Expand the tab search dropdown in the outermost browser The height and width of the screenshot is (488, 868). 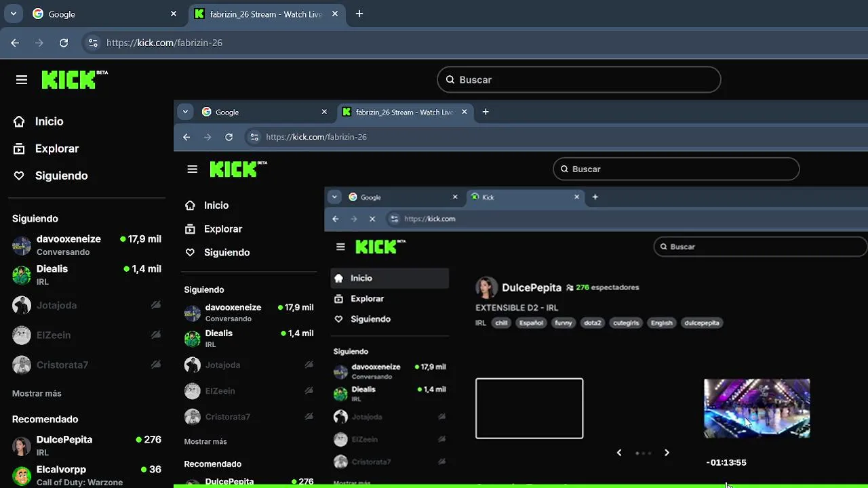14,14
